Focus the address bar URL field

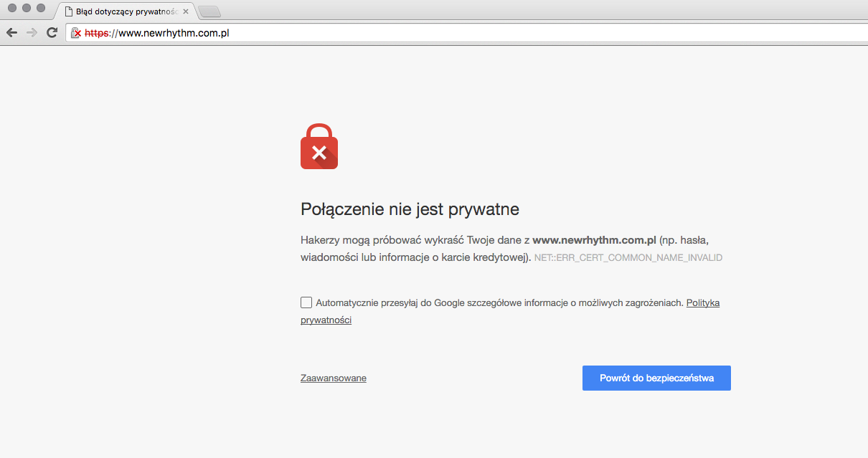click(430, 33)
